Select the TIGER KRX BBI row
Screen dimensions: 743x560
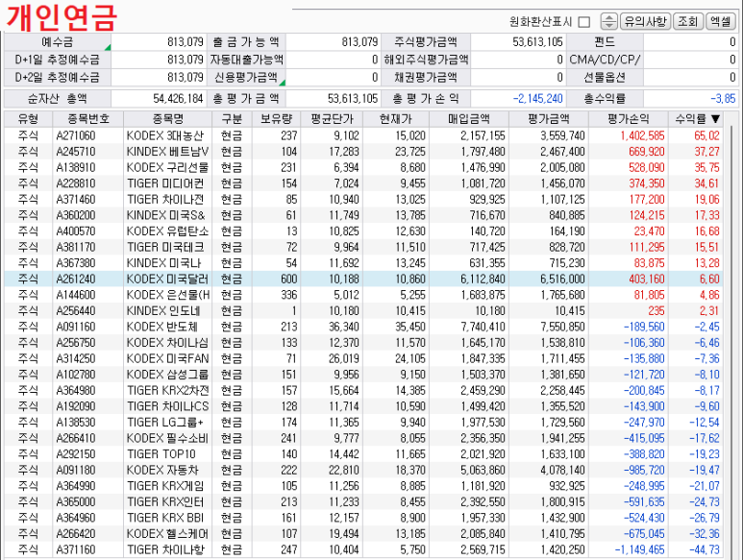click(363, 519)
